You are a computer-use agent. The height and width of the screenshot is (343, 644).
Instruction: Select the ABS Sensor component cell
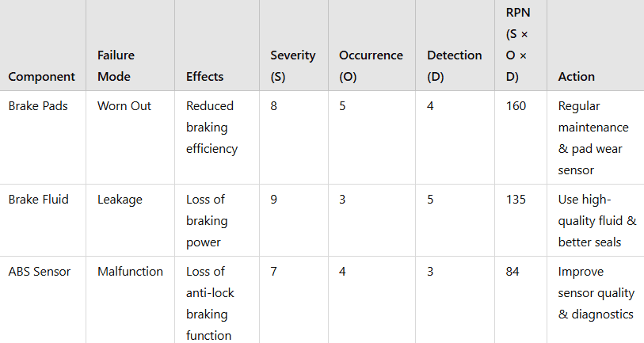(40, 272)
